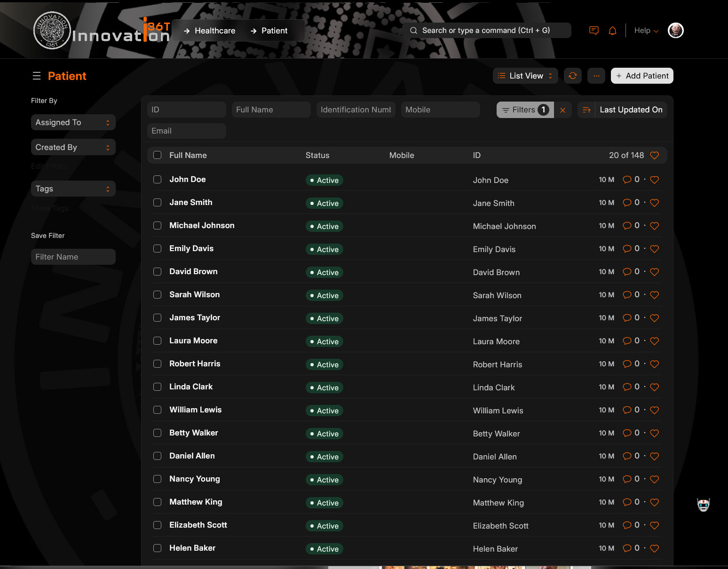728x569 pixels.
Task: Tick the checkbox for Nancy Young
Action: pyautogui.click(x=158, y=479)
